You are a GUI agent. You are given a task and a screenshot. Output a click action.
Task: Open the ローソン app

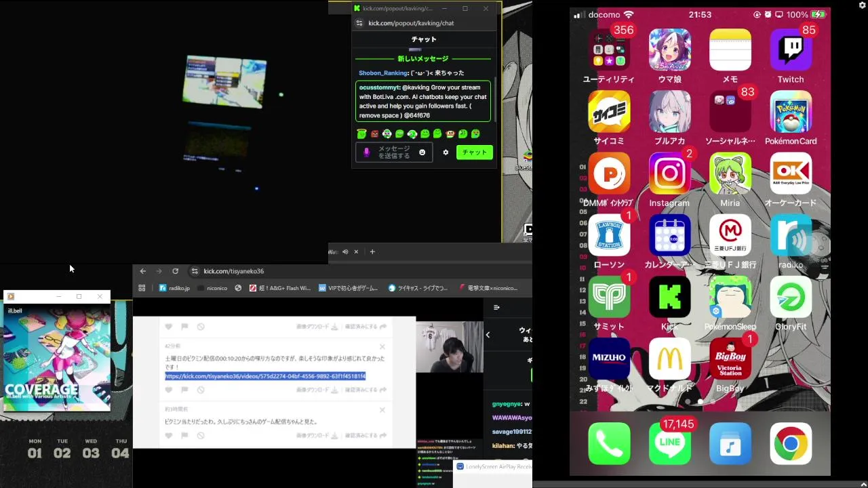coord(609,235)
